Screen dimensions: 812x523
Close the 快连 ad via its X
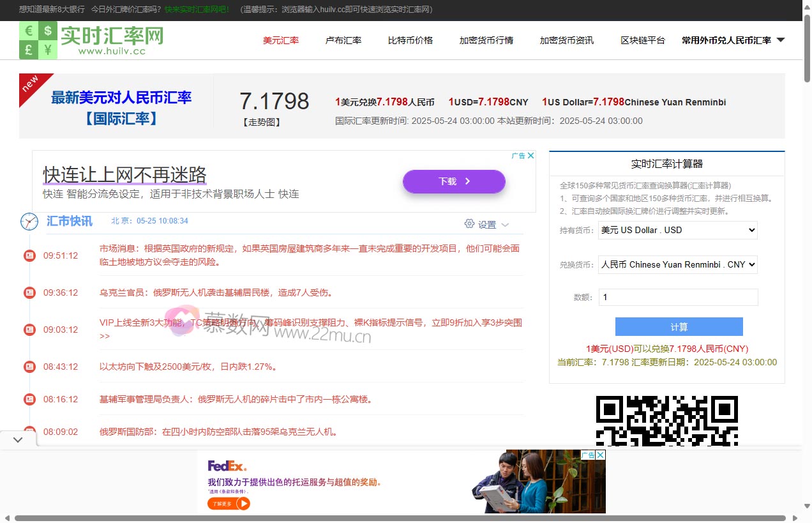(x=530, y=155)
